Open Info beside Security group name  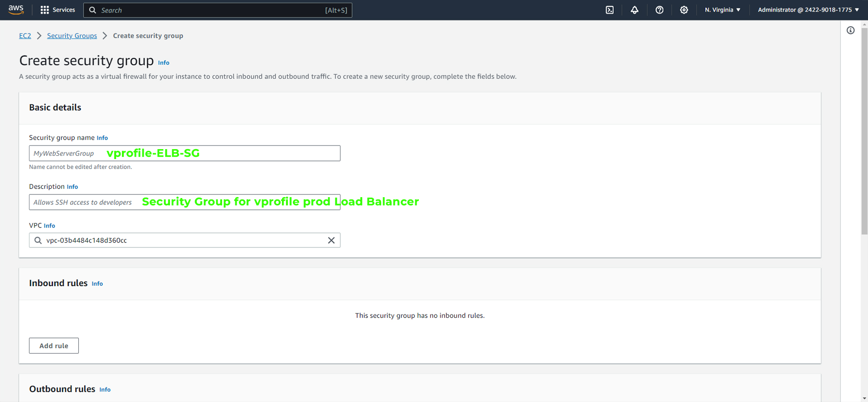tap(102, 138)
